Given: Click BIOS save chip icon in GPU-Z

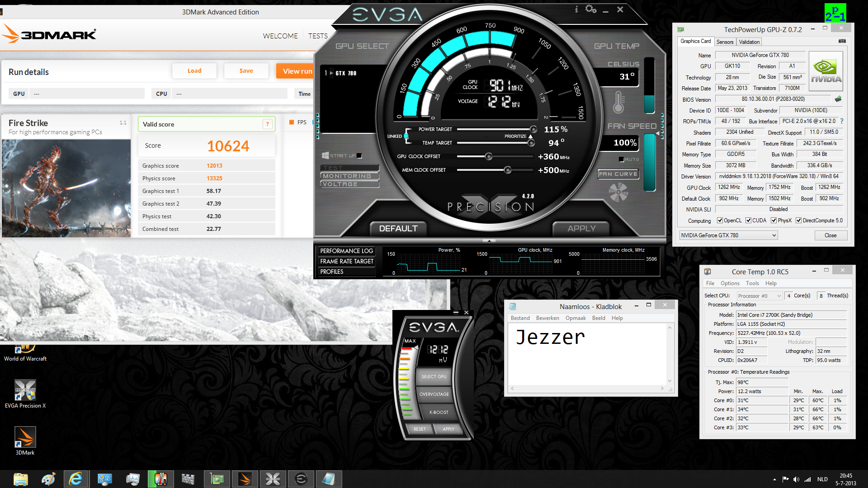Looking at the screenshot, I should coord(838,99).
